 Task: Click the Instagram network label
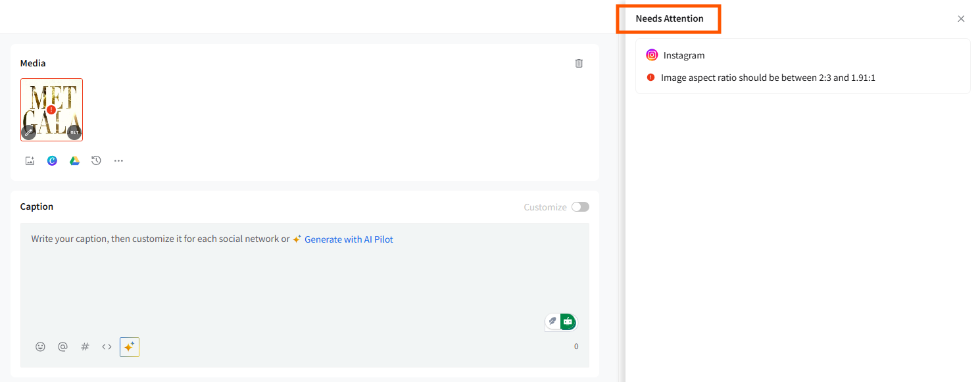coord(684,55)
